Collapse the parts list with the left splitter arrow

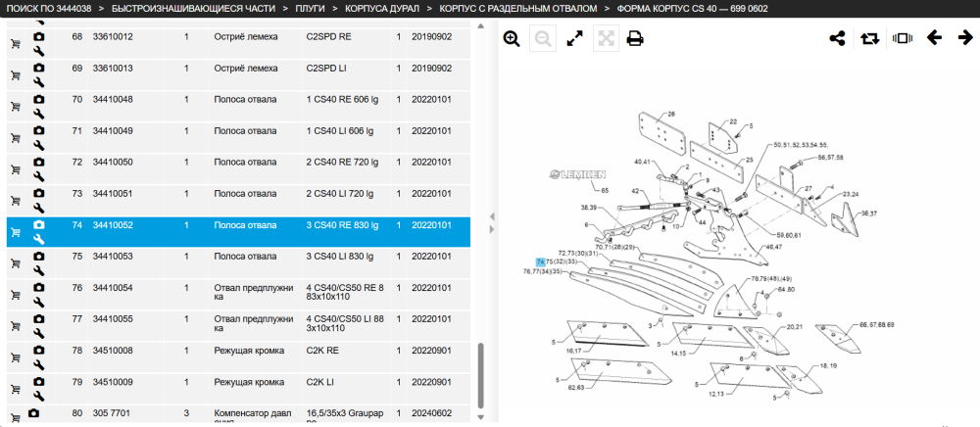pyautogui.click(x=492, y=216)
